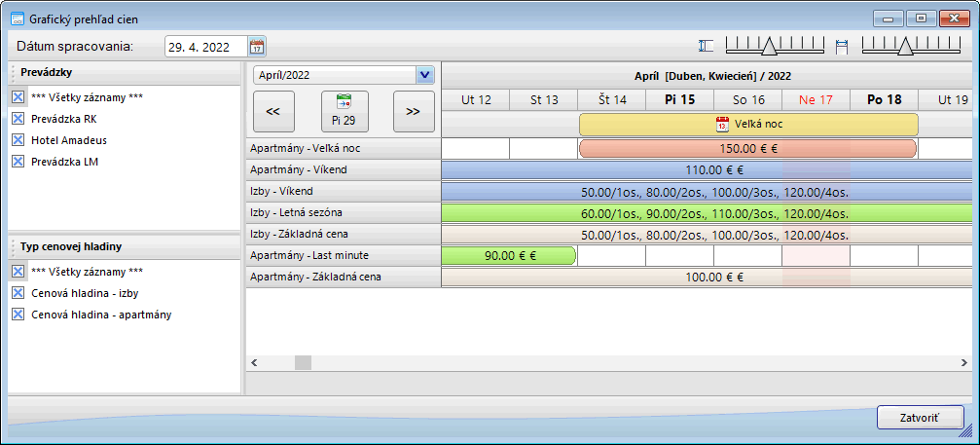980x445 pixels.
Task: Click the row height slider thumb
Action: (x=768, y=47)
